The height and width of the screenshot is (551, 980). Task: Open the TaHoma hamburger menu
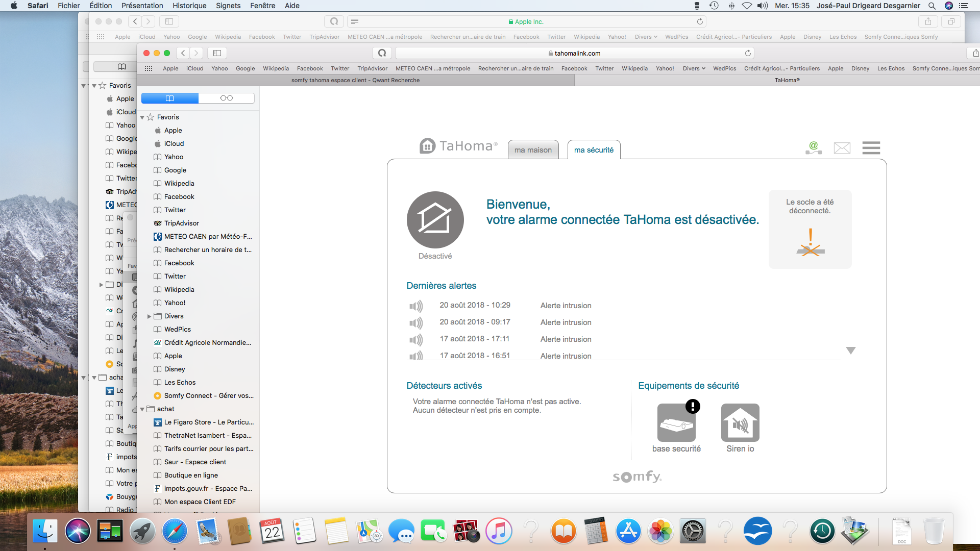click(x=871, y=148)
